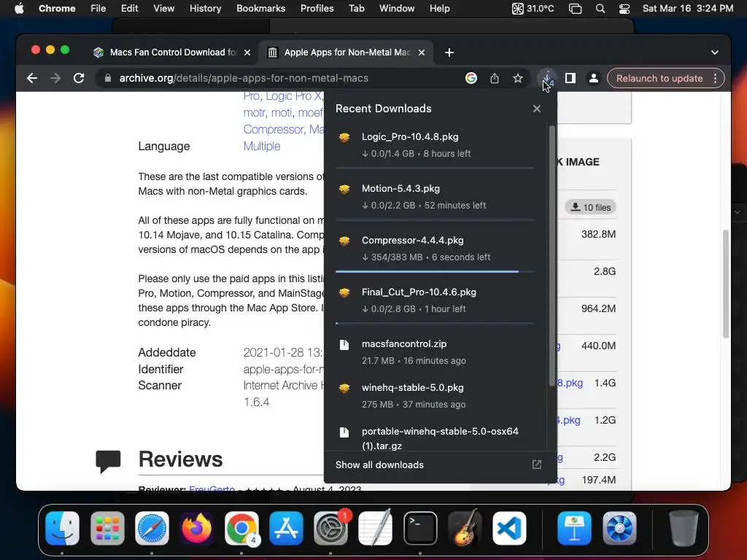The image size is (747, 560).
Task: Close the Recent Downloads popup
Action: click(537, 109)
